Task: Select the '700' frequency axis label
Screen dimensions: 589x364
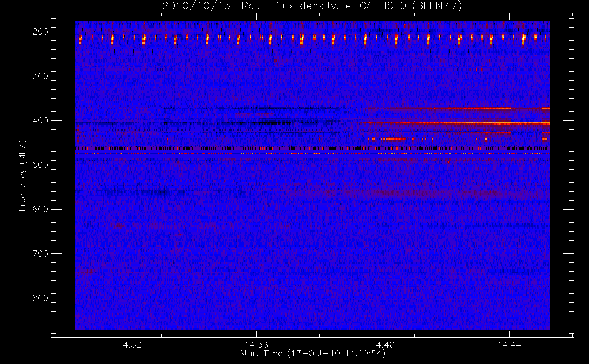Action: pyautogui.click(x=40, y=254)
